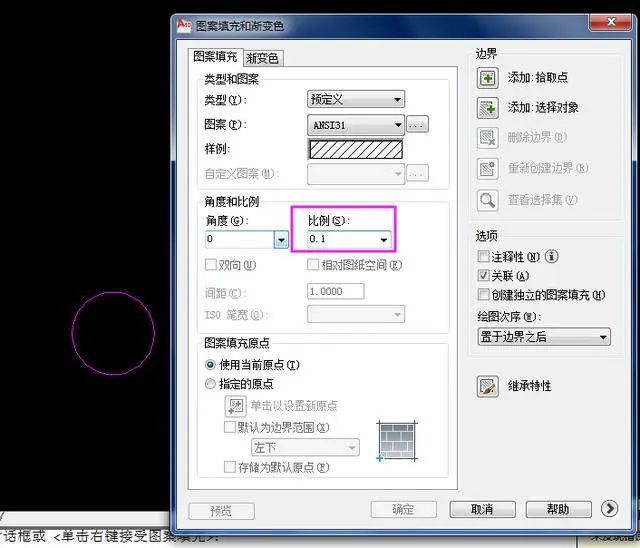
Task: Click the 间距 input field showing 1.0000
Action: pyautogui.click(x=336, y=291)
